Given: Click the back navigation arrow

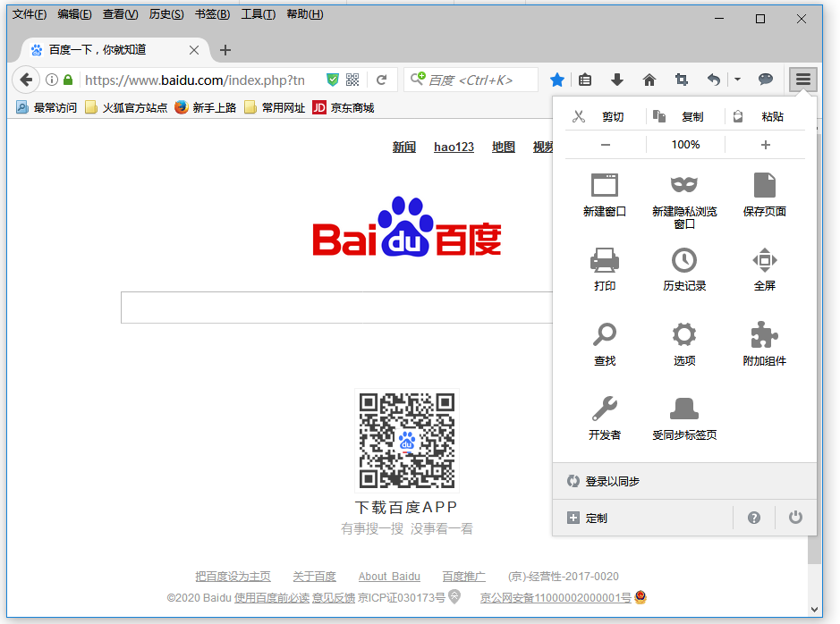Looking at the screenshot, I should pos(26,80).
